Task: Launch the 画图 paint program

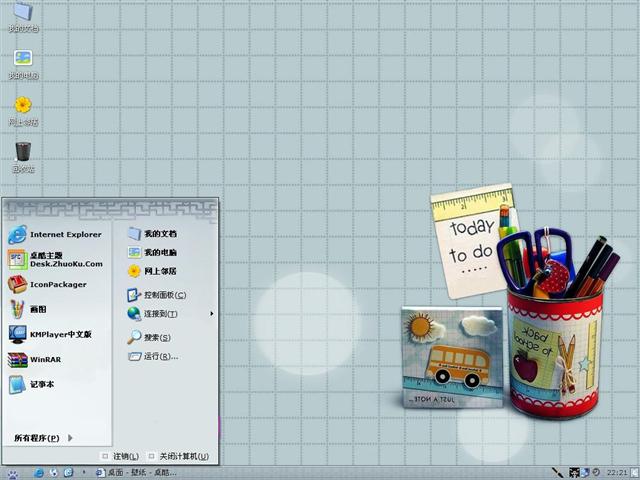Action: coord(27,309)
